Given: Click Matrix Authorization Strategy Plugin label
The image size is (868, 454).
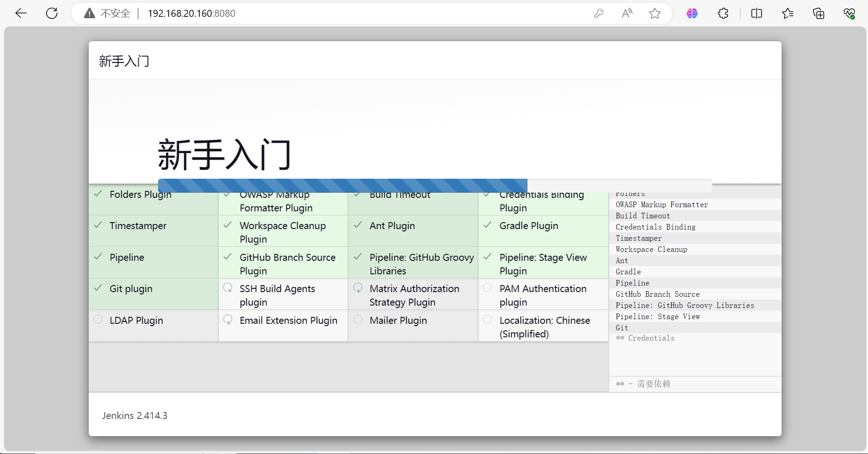Looking at the screenshot, I should [415, 295].
